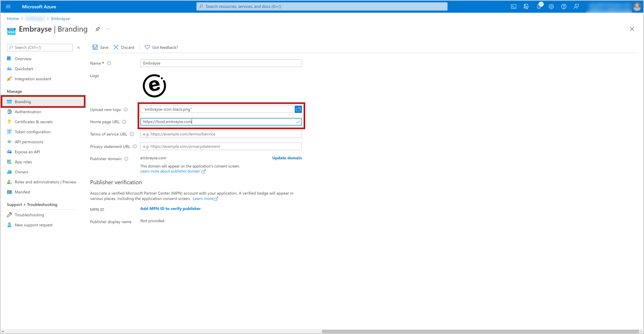The height and width of the screenshot is (334, 644).
Task: Open the feedback icon in top bar
Action: click(x=576, y=6)
